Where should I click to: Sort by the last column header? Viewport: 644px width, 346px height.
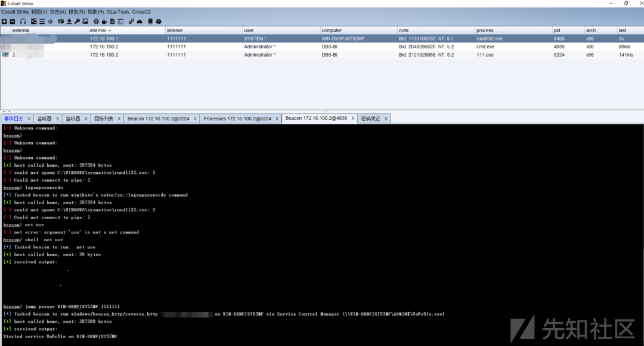pyautogui.click(x=630, y=30)
